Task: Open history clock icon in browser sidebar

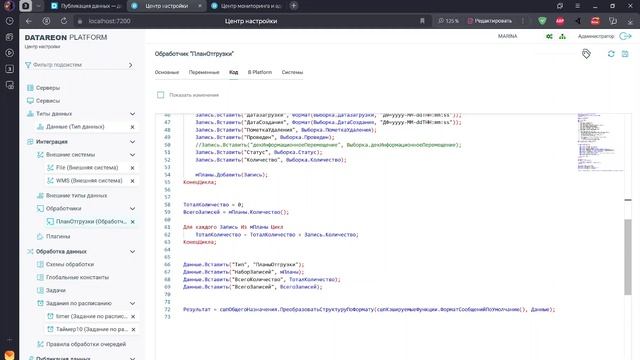Action: pos(9,21)
